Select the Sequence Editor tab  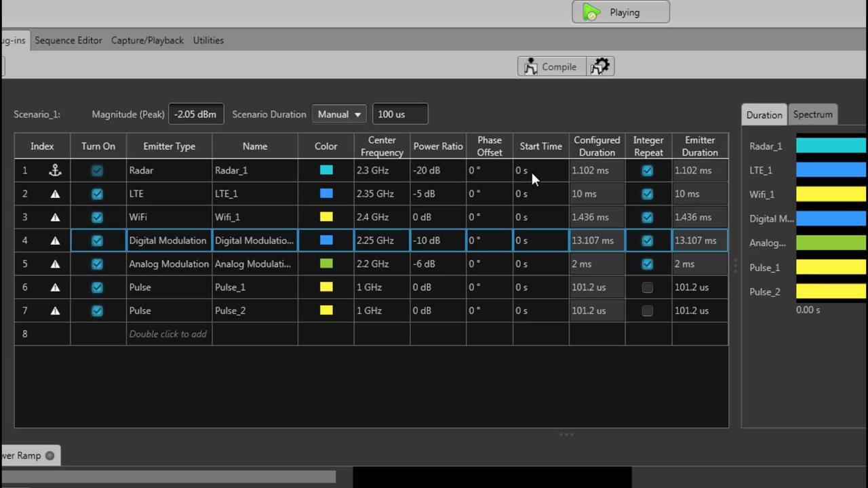tap(68, 40)
